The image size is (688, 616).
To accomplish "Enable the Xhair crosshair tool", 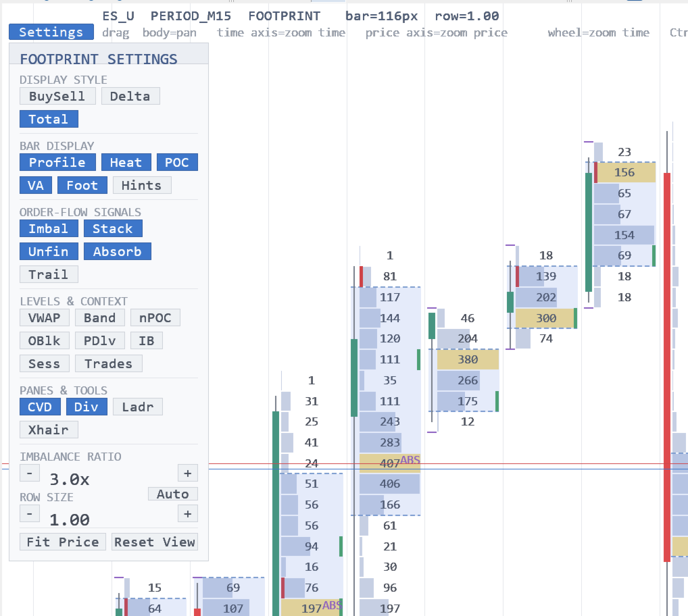I will 49,429.
